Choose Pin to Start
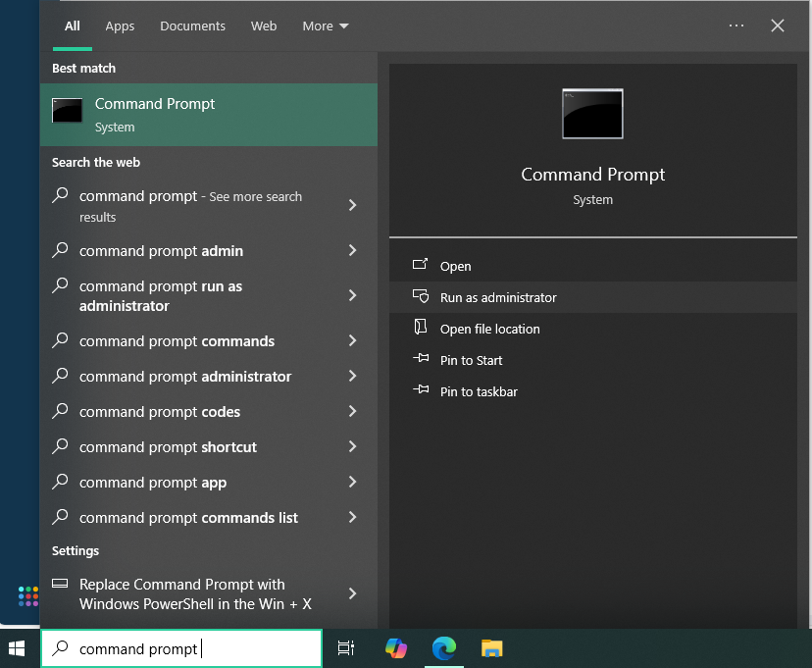This screenshot has width=812, height=668. pyautogui.click(x=593, y=360)
